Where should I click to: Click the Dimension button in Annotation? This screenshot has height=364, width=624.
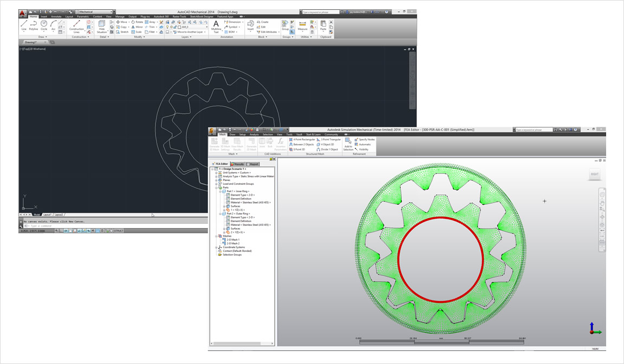pos(233,22)
